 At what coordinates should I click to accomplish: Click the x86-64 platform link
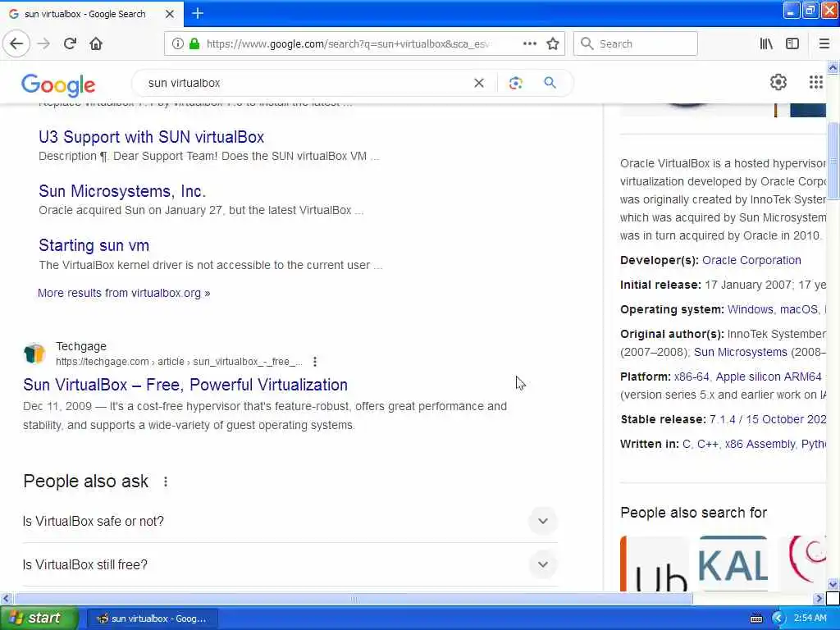692,377
